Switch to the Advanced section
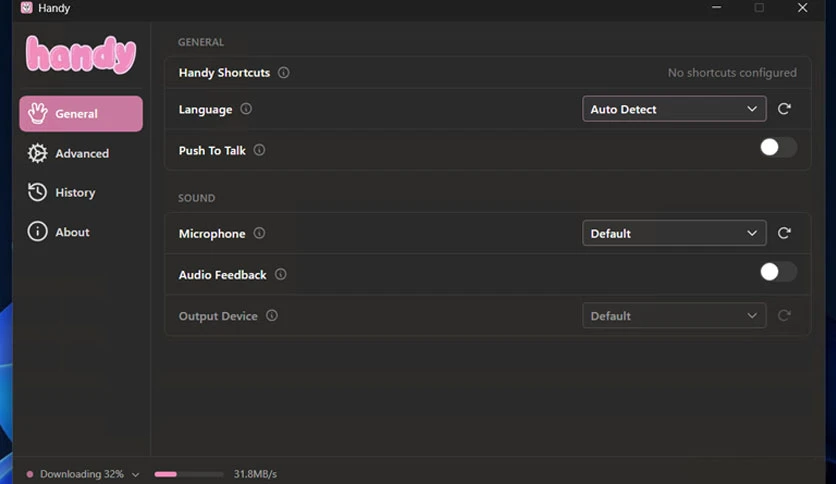 point(81,154)
